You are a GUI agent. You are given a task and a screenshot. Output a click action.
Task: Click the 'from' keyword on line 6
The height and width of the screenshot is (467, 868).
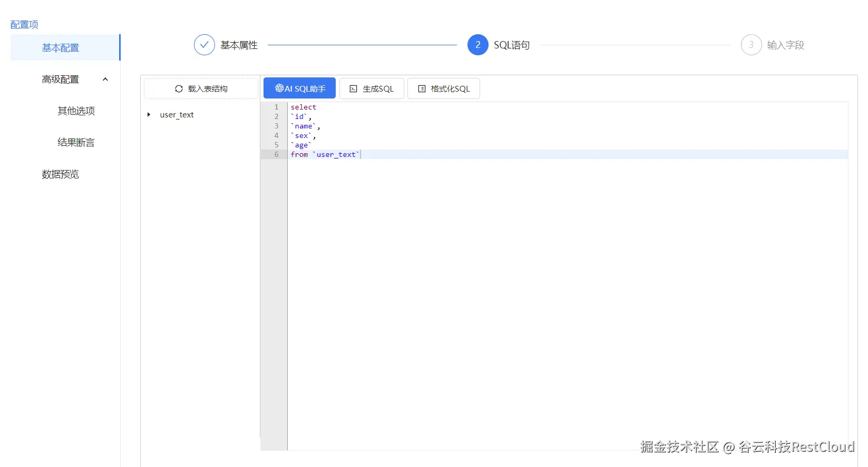tap(299, 155)
